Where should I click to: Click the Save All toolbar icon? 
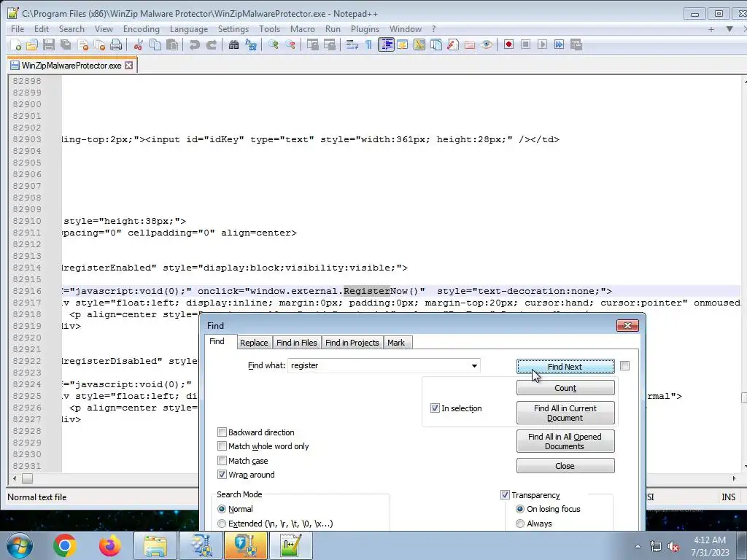66,44
